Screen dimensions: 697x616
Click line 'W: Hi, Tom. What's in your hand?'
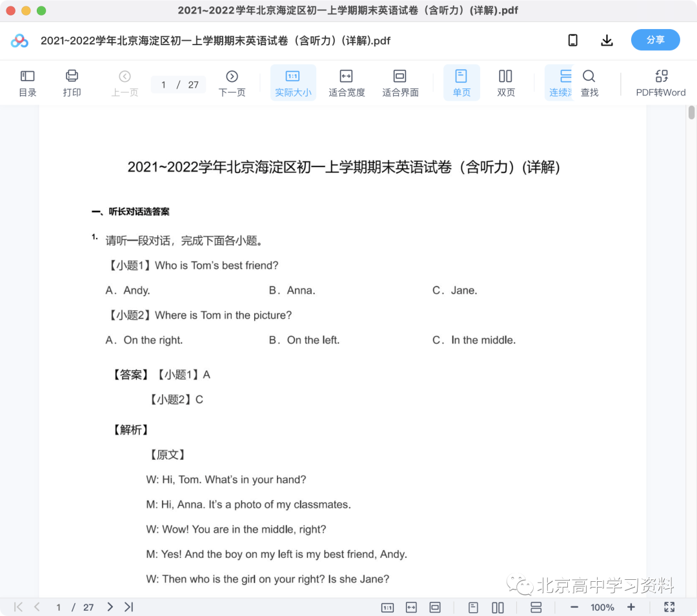click(x=227, y=480)
